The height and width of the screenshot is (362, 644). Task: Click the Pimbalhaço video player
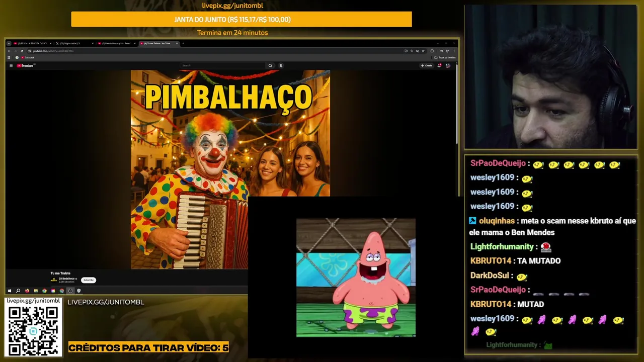coord(230,169)
